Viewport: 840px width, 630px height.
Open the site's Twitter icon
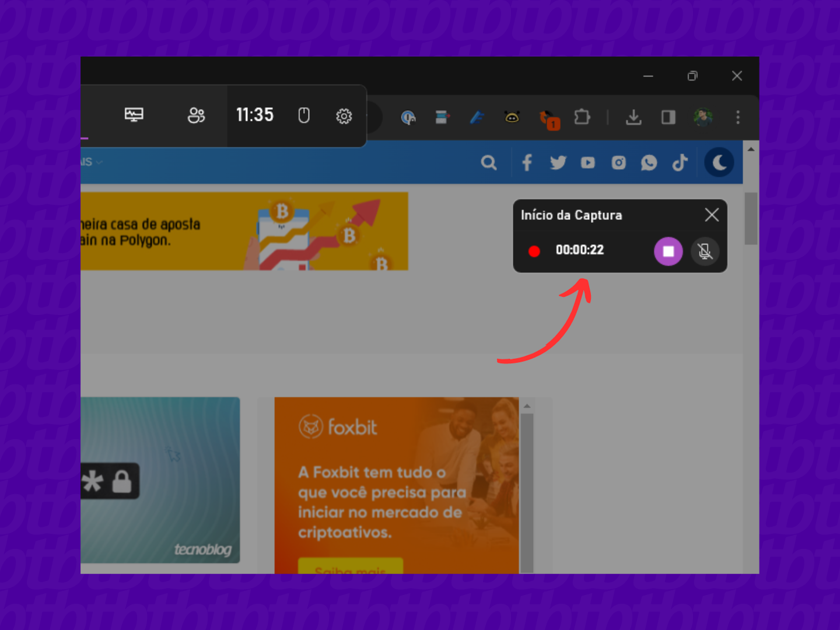pos(558,162)
